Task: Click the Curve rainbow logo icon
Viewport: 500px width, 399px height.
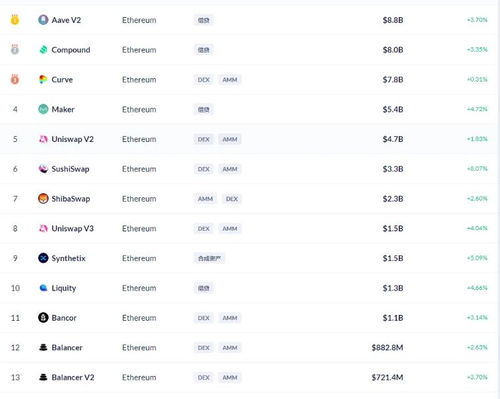Action: tap(43, 79)
